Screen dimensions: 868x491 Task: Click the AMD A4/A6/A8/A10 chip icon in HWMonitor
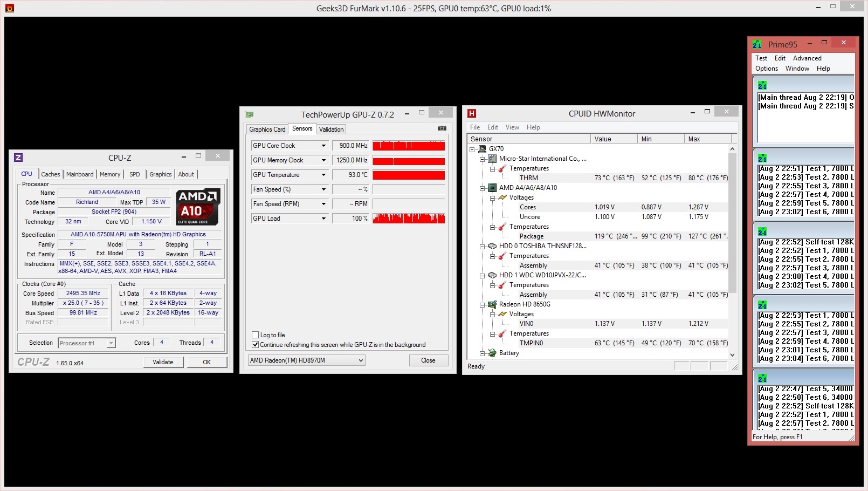pos(492,188)
